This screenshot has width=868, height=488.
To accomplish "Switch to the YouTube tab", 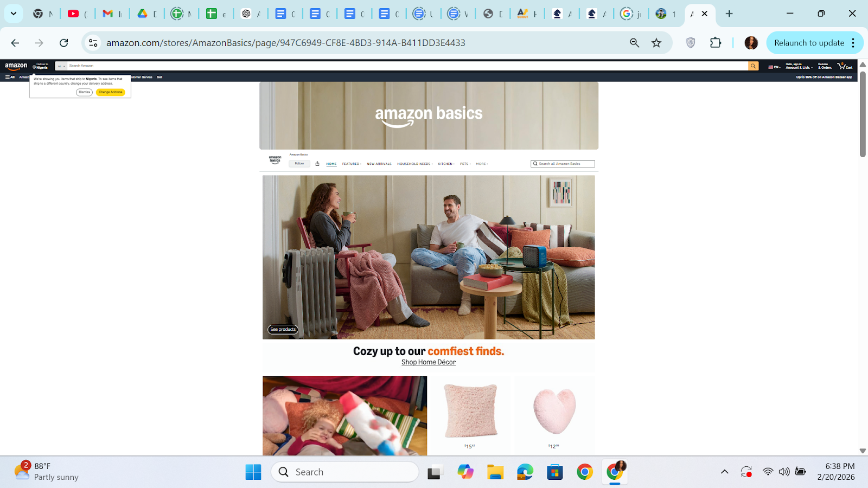I will point(78,14).
